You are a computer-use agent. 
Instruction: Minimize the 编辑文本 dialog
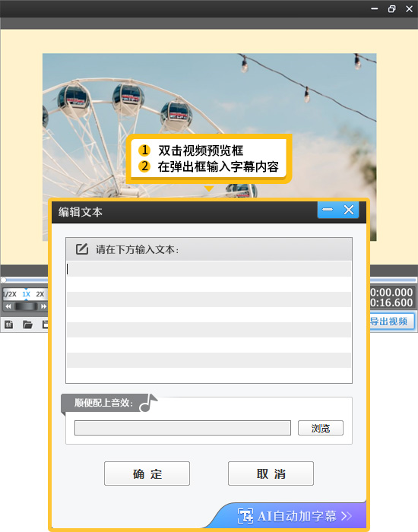pos(328,210)
